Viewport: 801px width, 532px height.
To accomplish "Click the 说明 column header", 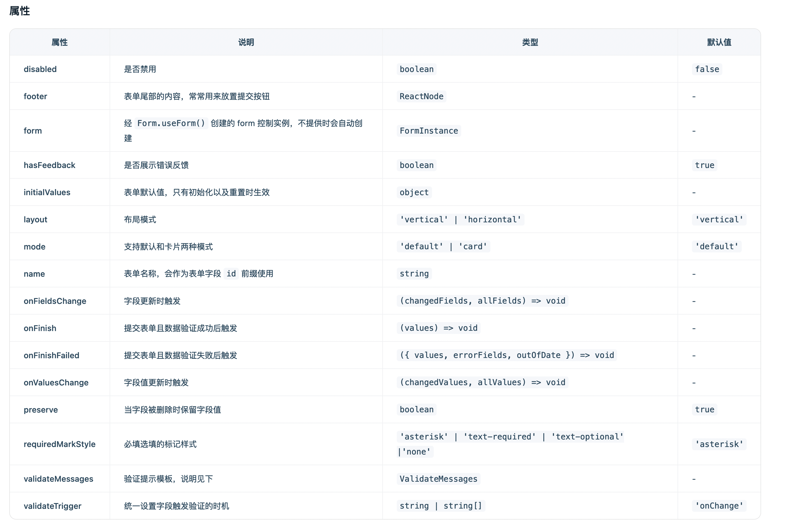I will pos(246,43).
